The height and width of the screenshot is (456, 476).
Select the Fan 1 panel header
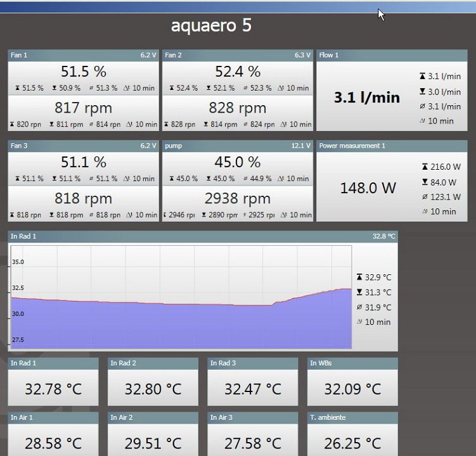pyautogui.click(x=83, y=55)
